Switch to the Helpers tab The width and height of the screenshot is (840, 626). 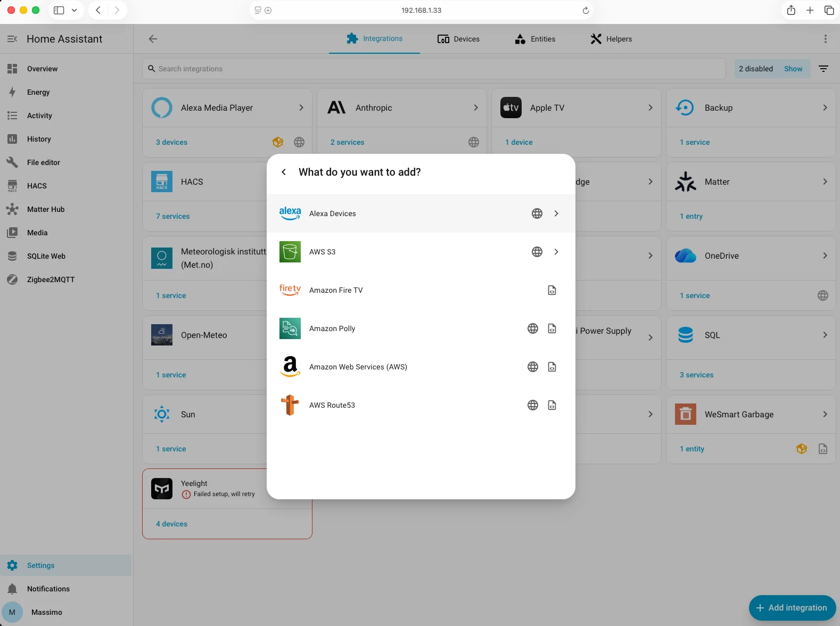coord(611,39)
